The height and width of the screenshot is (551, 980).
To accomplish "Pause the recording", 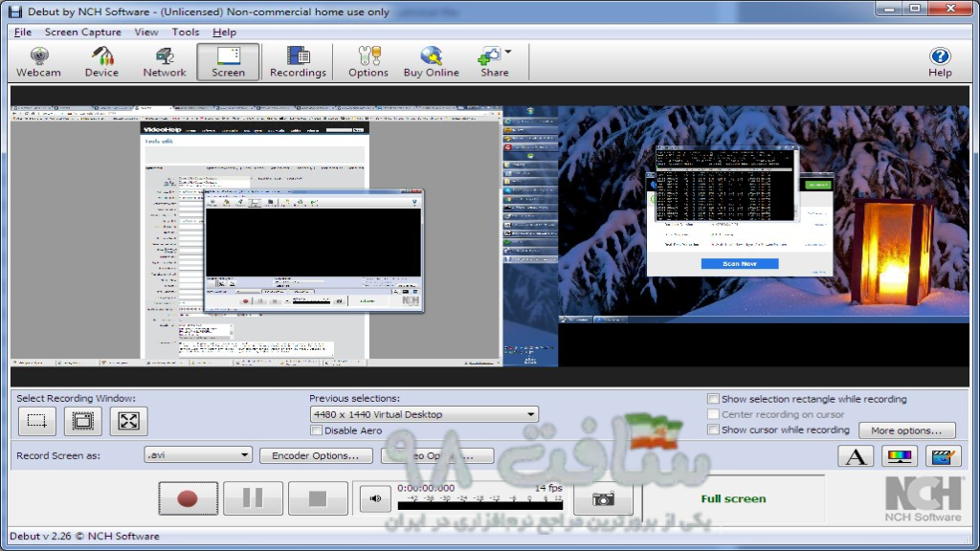I will click(253, 497).
